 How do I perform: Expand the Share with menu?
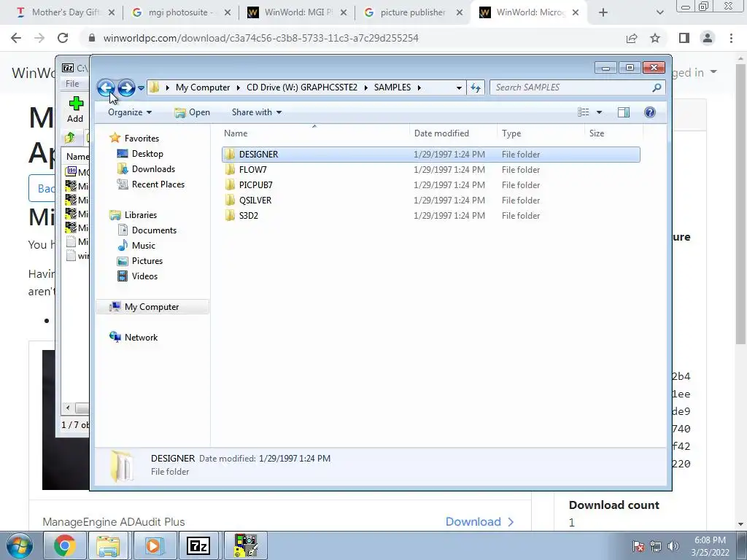(x=256, y=112)
